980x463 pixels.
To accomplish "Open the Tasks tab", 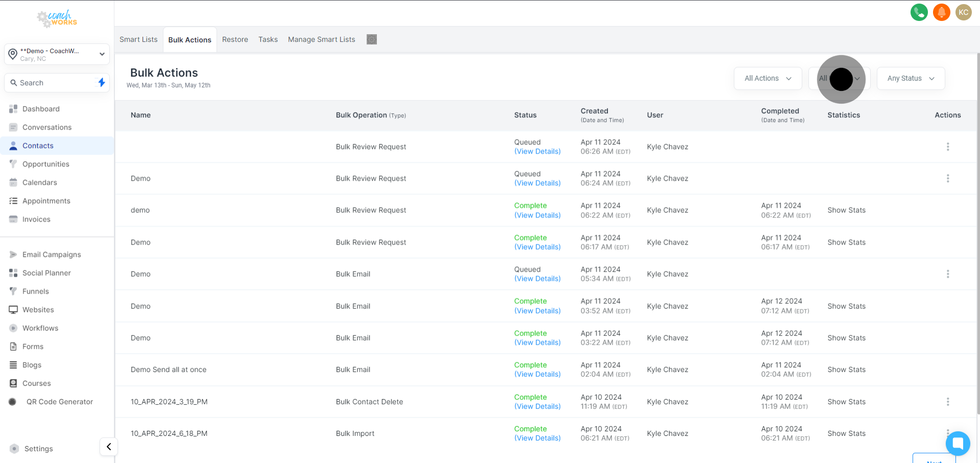I will coord(268,39).
